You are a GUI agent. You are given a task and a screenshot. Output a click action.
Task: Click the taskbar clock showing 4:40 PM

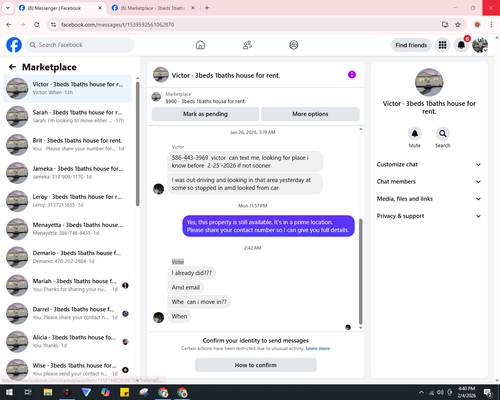click(466, 392)
